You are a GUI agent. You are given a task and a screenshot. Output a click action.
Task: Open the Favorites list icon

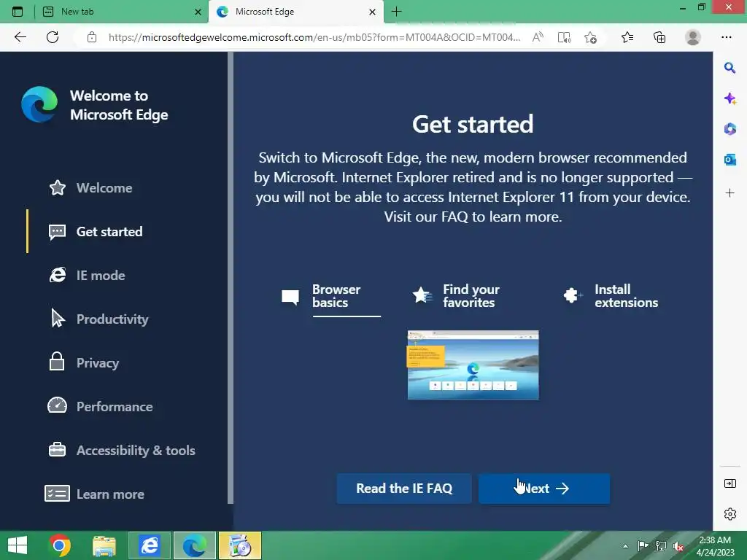pos(627,37)
